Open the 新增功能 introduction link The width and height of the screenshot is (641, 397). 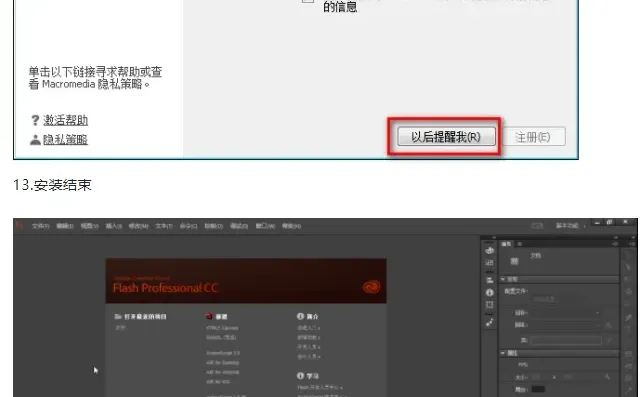tap(309, 337)
